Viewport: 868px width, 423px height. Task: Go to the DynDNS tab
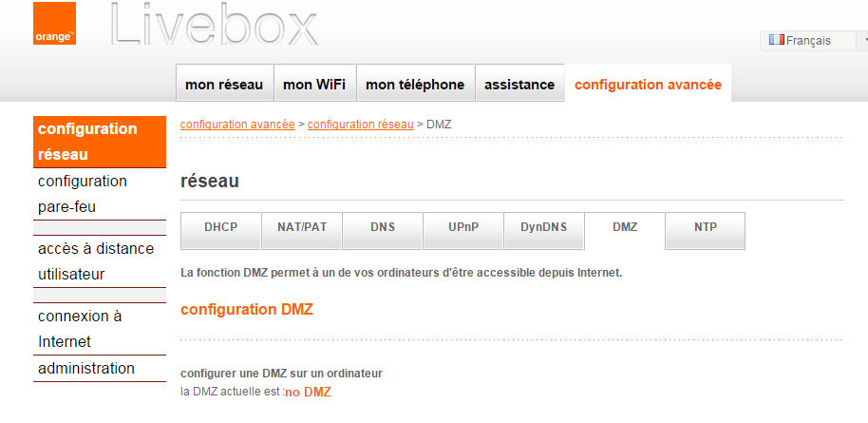tap(544, 228)
